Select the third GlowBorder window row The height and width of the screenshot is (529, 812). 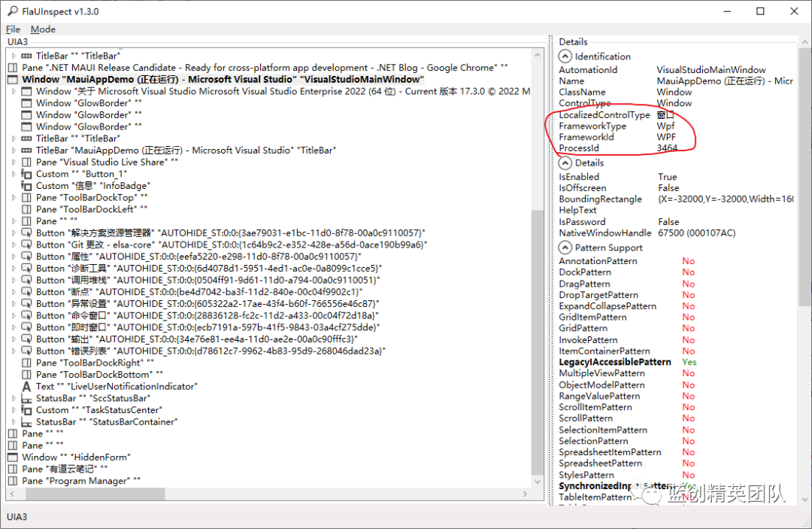(89, 127)
